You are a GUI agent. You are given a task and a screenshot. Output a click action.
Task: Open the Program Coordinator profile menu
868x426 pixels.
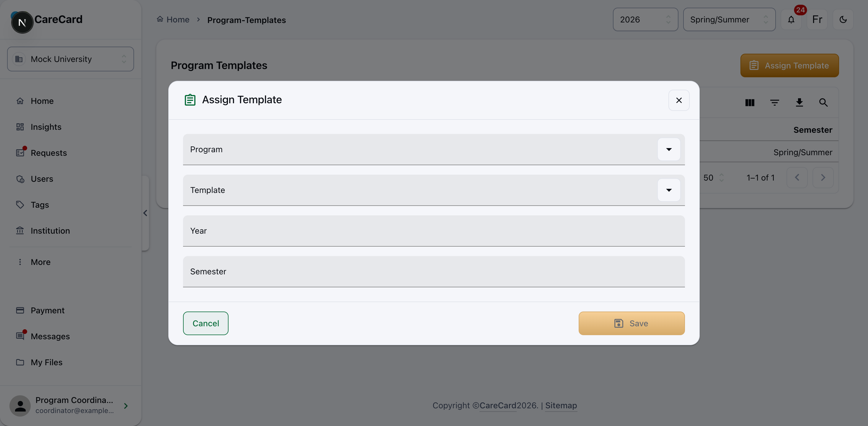pos(71,406)
